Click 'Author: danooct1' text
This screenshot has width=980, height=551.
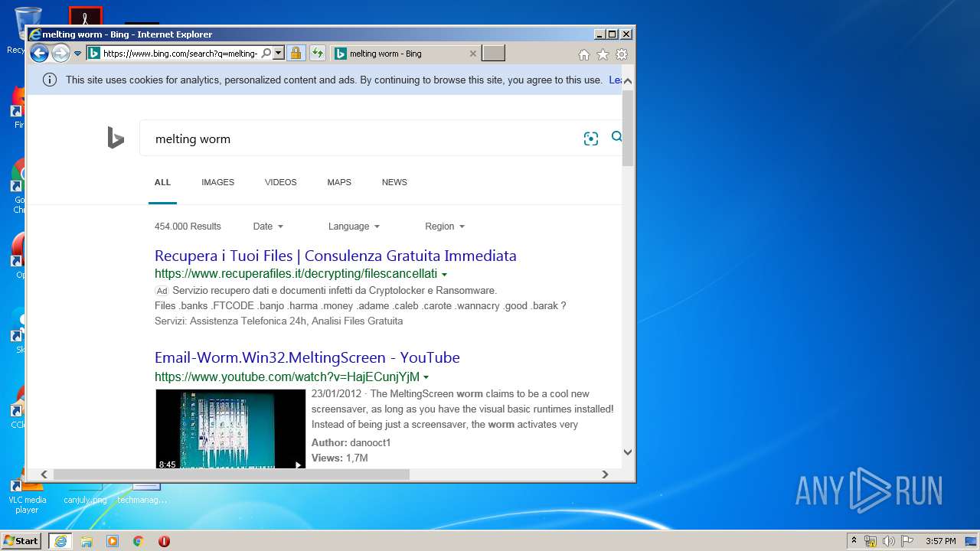[x=351, y=443]
